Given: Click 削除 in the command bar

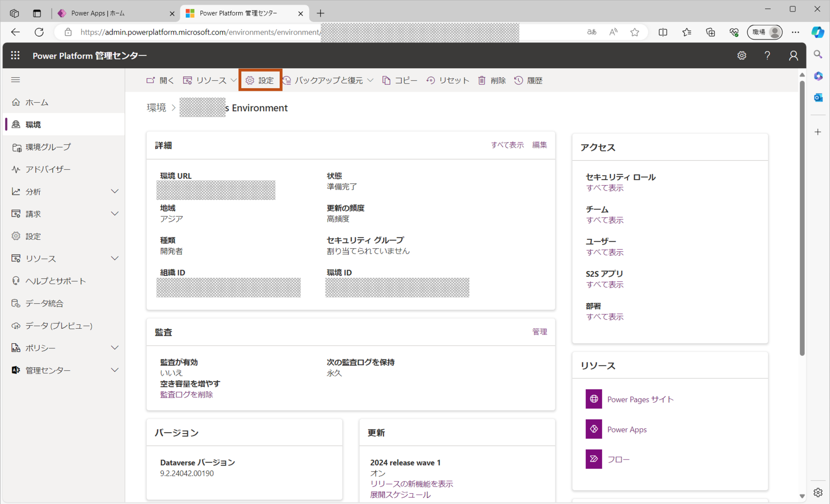Looking at the screenshot, I should tap(492, 80).
